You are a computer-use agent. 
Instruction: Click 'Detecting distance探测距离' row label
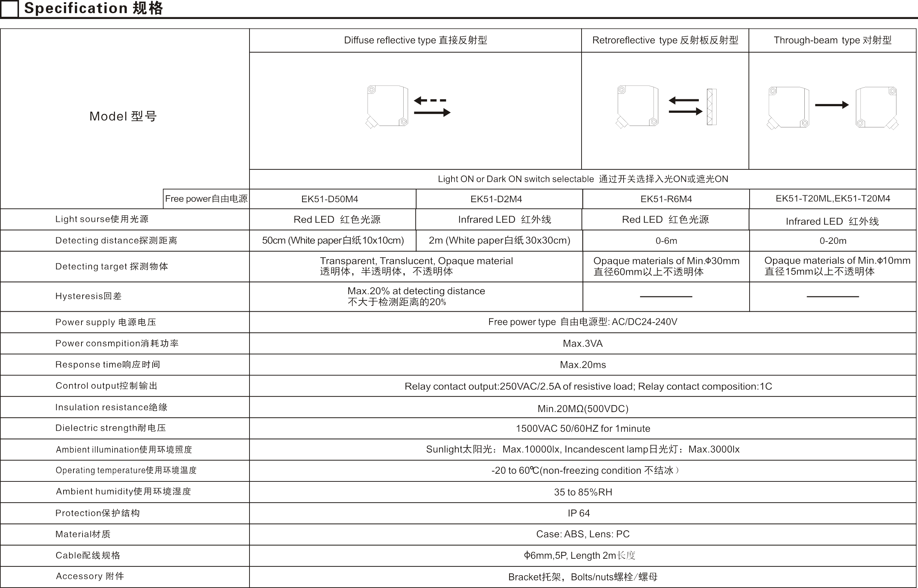pos(116,241)
